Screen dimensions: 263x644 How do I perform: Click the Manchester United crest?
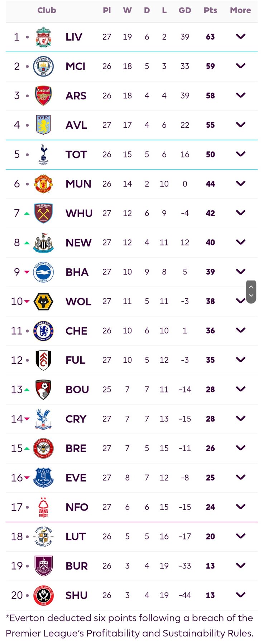pyautogui.click(x=43, y=184)
